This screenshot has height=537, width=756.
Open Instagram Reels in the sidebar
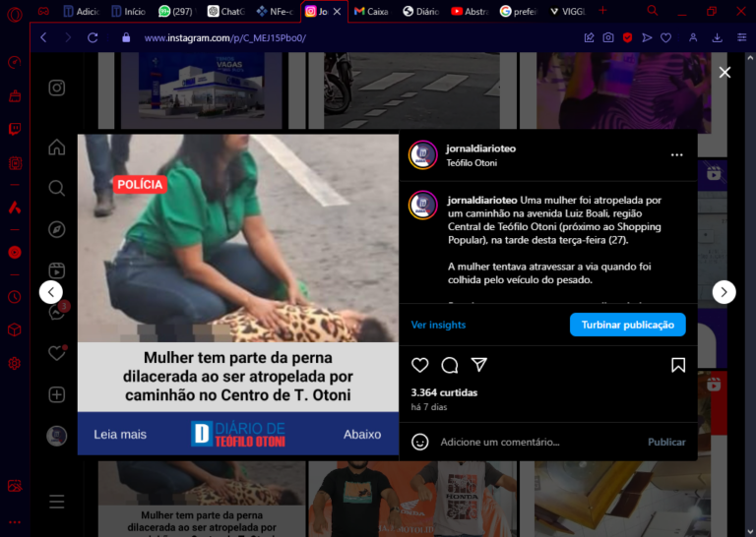coord(57,270)
